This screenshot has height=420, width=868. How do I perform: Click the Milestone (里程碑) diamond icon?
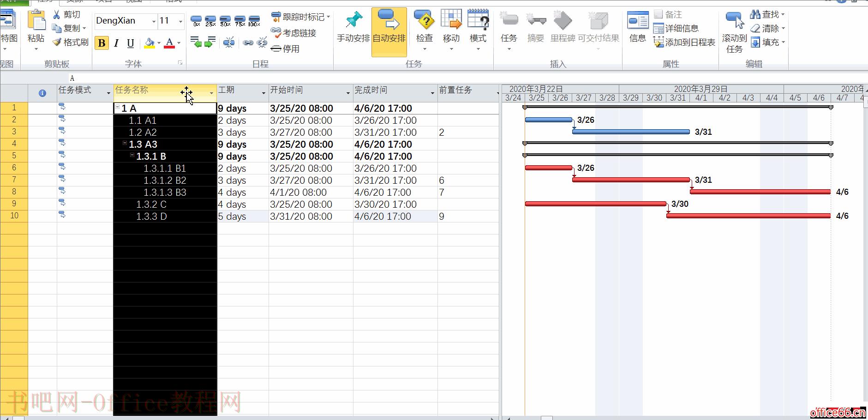pos(563,21)
